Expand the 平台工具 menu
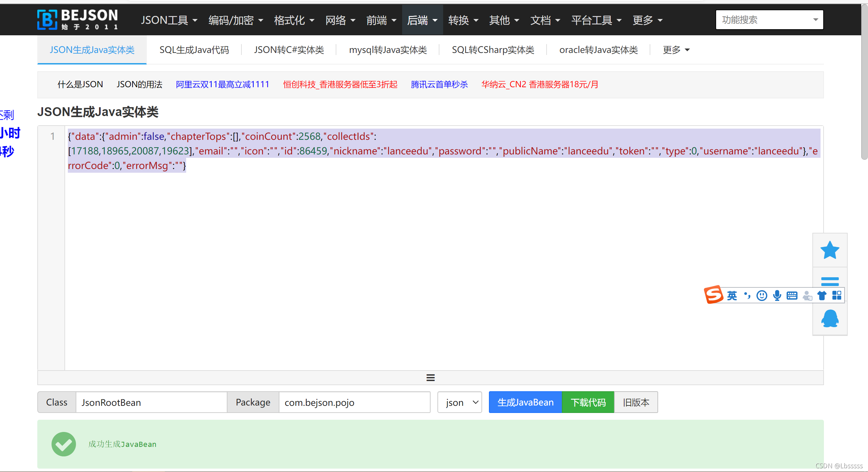This screenshot has height=472, width=868. click(x=596, y=20)
